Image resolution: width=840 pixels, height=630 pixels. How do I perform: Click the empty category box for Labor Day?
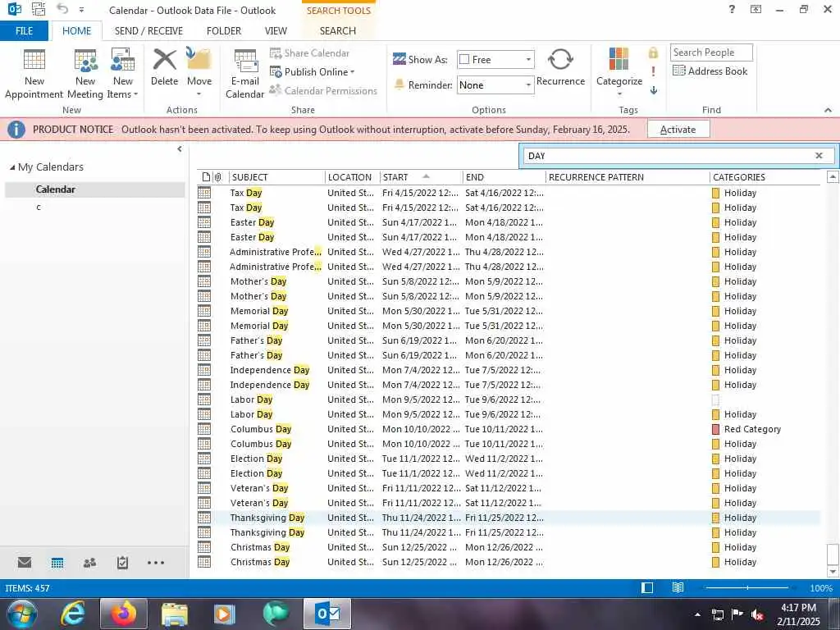tap(715, 399)
